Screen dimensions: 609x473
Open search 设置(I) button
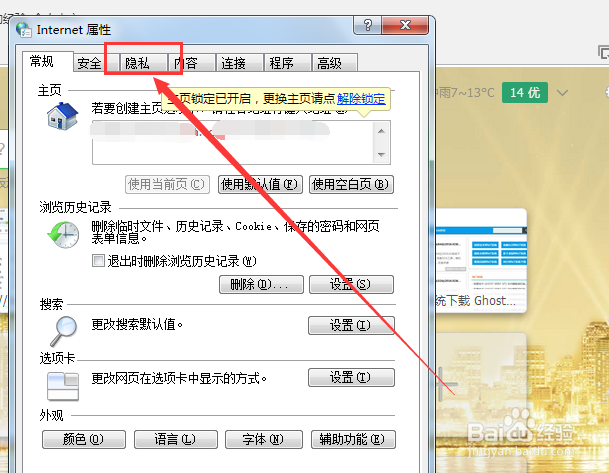tap(351, 325)
